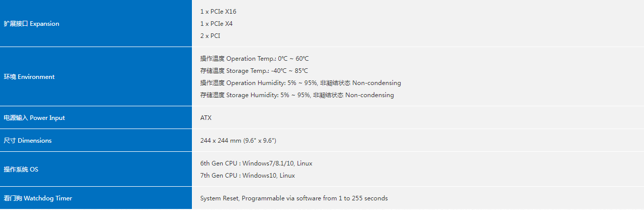Click the '244 x 244 mm' text
644x210 pixels.
coord(221,141)
